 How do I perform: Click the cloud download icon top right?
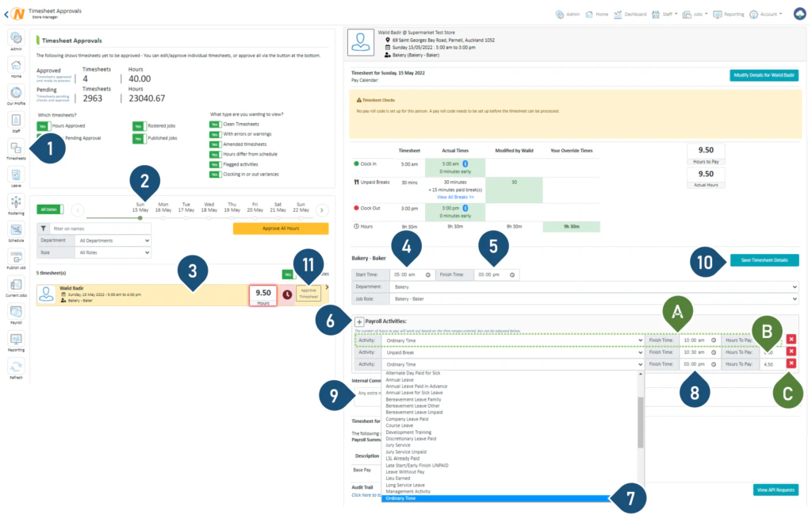point(799,14)
